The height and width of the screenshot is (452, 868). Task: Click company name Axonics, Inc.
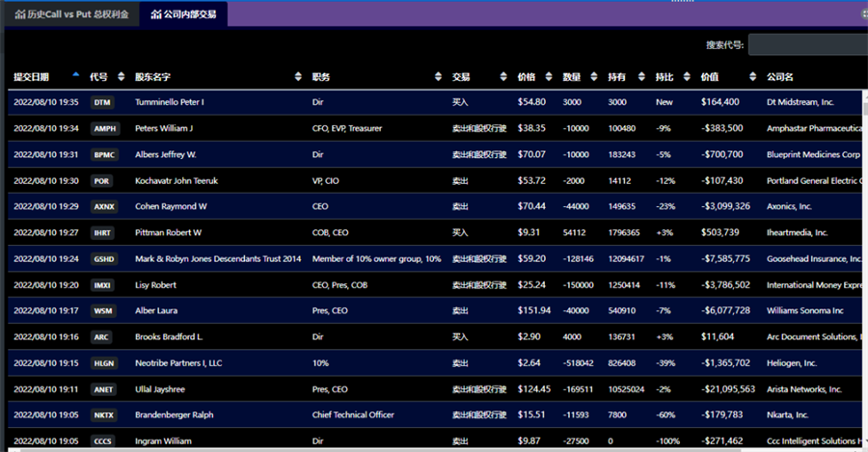pos(789,206)
